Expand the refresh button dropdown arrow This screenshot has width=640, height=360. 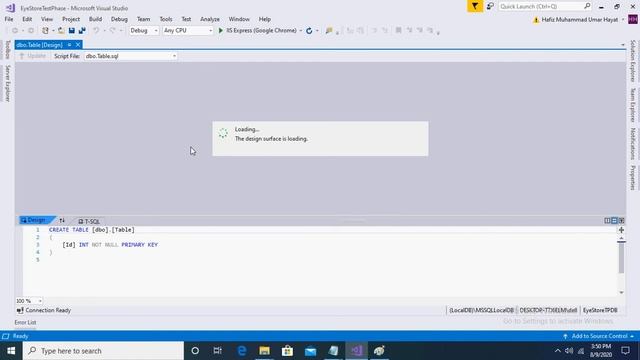pos(317,31)
